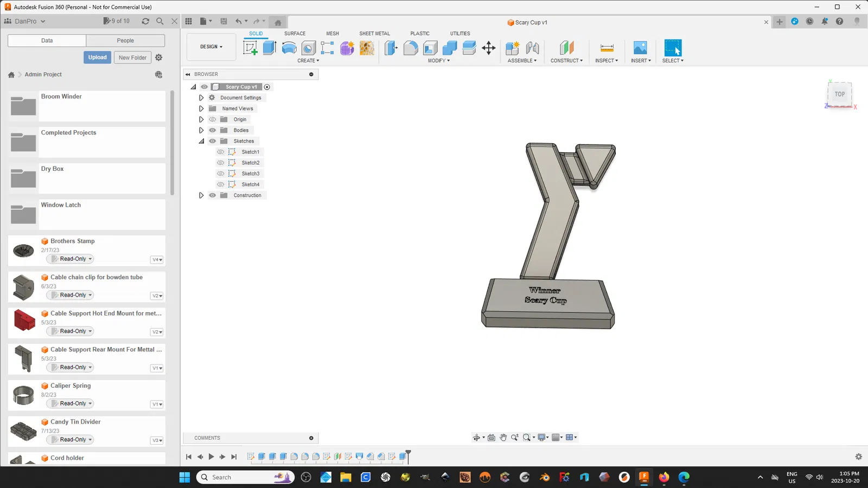Viewport: 868px width, 488px height.
Task: Click the New Folder button
Action: 132,57
